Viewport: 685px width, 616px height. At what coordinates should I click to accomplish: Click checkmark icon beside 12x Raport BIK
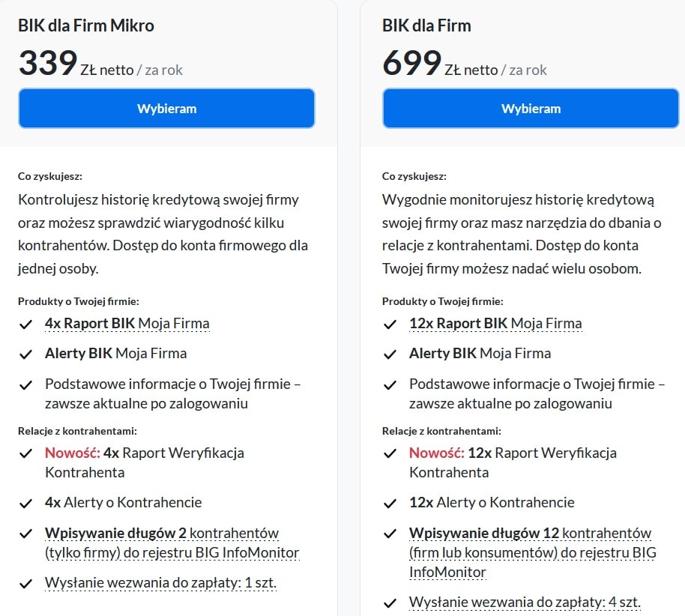point(390,324)
